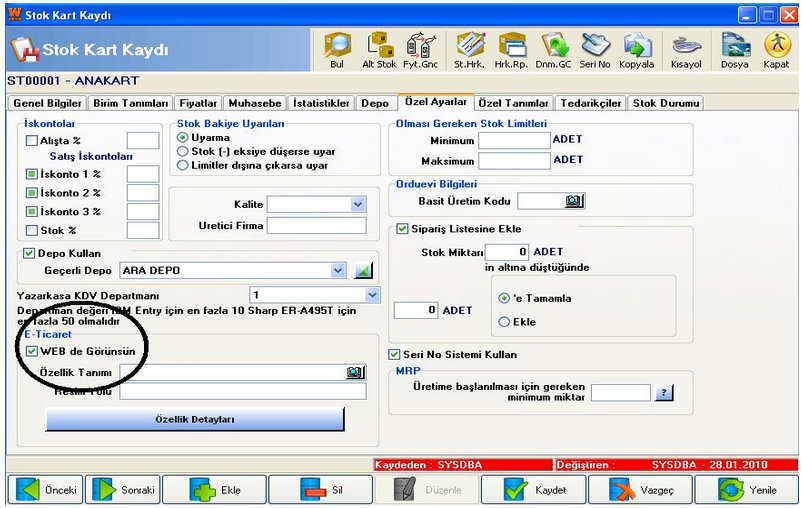The width and height of the screenshot is (802, 508).
Task: Uncheck WEB de Görünsün checkbox
Action: tap(32, 351)
